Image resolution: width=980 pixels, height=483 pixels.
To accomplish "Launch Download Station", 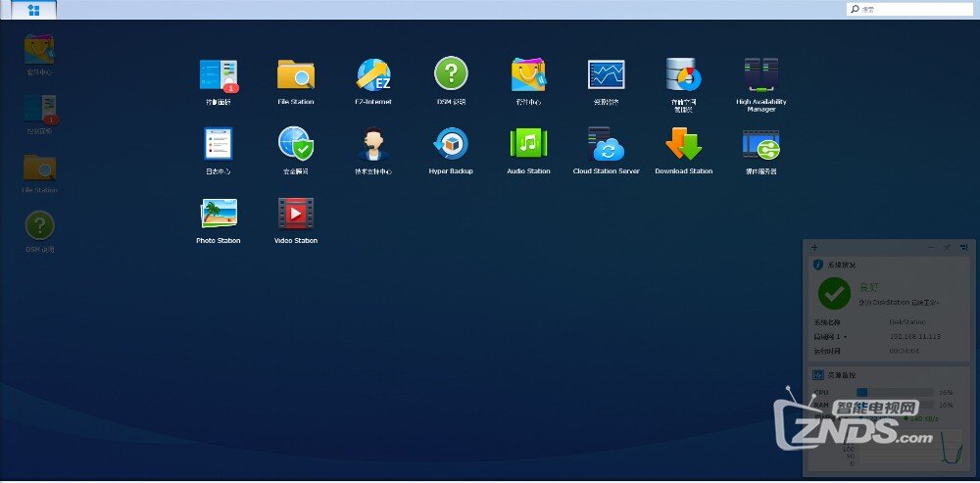I will pyautogui.click(x=683, y=144).
